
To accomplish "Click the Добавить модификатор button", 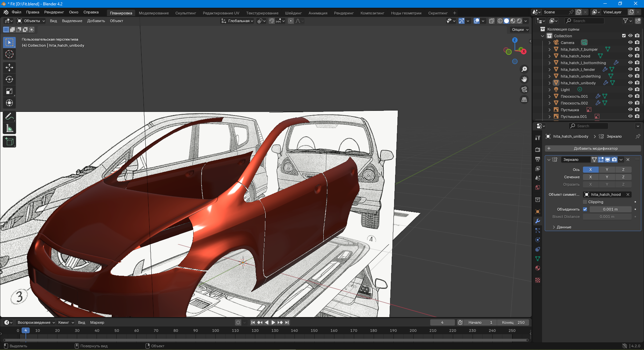I will click(x=593, y=148).
